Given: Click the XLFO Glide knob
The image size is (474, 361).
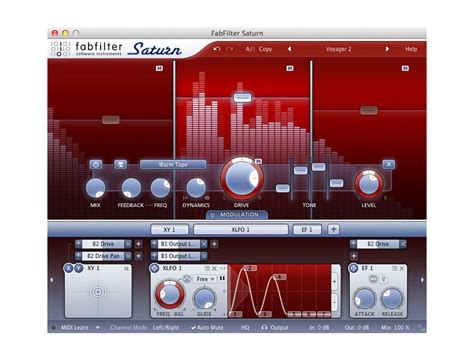Looking at the screenshot, I should tap(204, 298).
